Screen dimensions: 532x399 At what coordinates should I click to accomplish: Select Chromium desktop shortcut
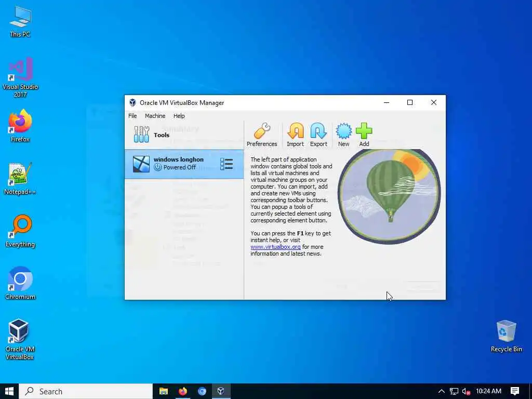point(20,284)
